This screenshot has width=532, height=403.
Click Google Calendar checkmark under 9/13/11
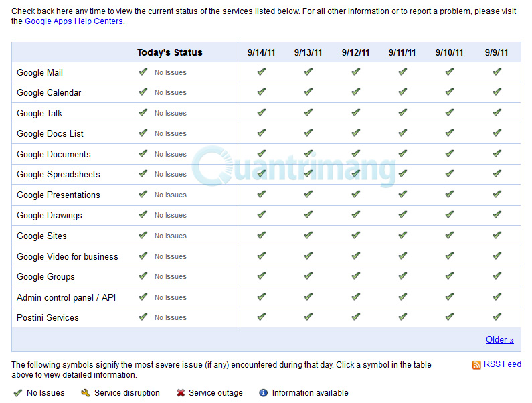pos(308,92)
